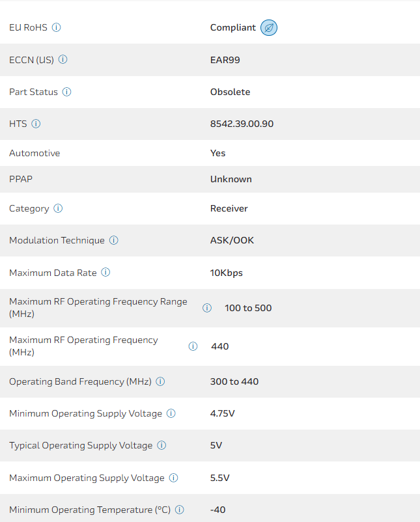Click the green leaf RoHS Compliant icon
The height and width of the screenshot is (522, 420).
(269, 28)
